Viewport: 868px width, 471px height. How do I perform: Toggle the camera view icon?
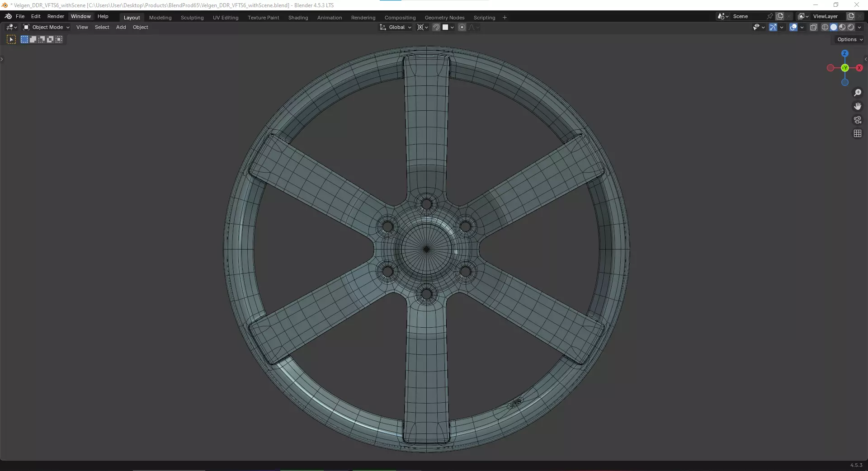pyautogui.click(x=857, y=120)
